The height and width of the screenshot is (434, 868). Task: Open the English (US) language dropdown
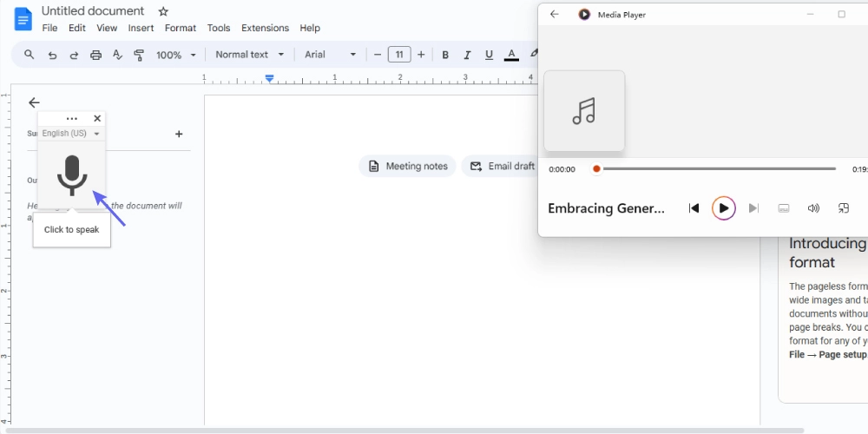pyautogui.click(x=71, y=134)
